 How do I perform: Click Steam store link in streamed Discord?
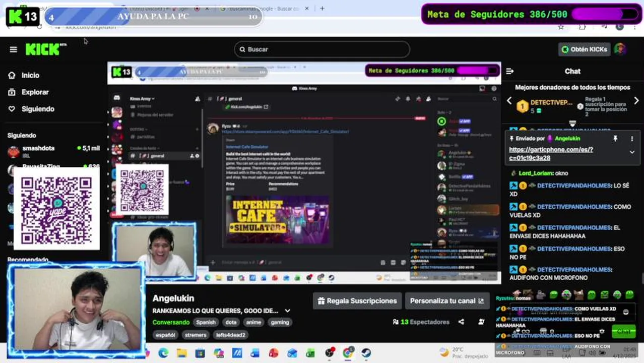click(285, 132)
